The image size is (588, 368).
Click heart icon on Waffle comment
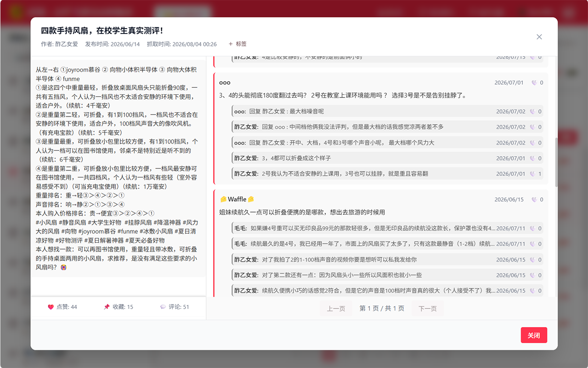tap(534, 200)
